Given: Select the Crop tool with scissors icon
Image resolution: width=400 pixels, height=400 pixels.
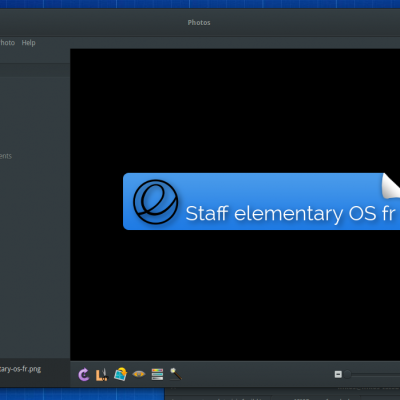Looking at the screenshot, I should tap(102, 374).
